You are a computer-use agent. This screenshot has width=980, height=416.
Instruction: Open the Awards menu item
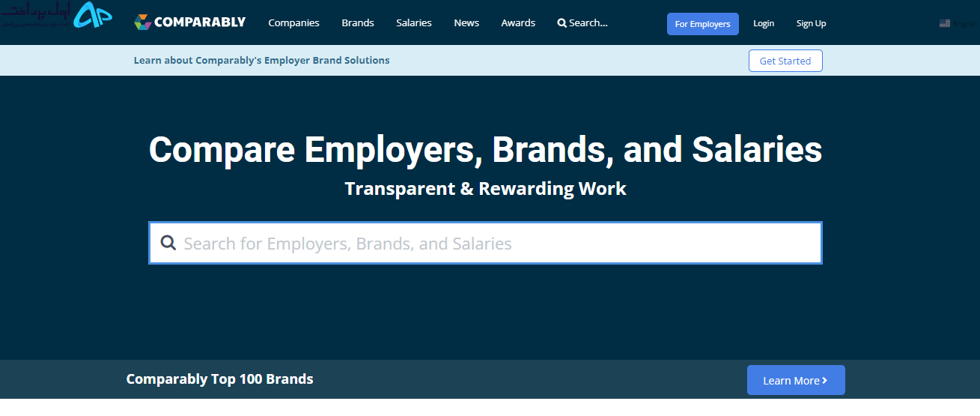518,22
